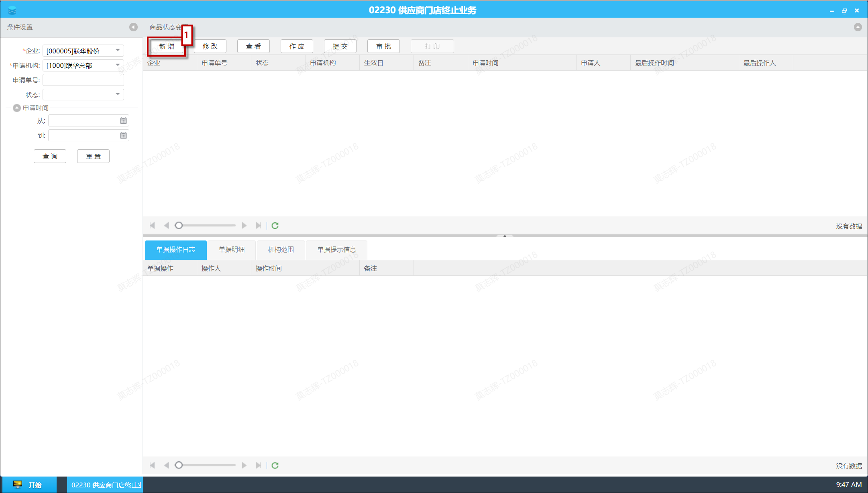The image size is (868, 493).
Task: Open the 申请机构 dropdown list
Action: pos(118,65)
